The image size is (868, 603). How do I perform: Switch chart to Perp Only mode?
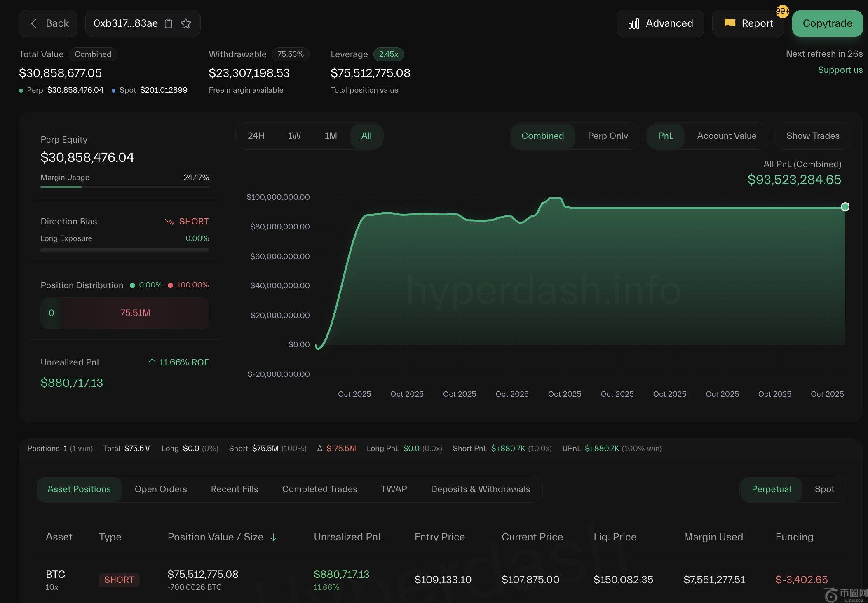tap(608, 136)
